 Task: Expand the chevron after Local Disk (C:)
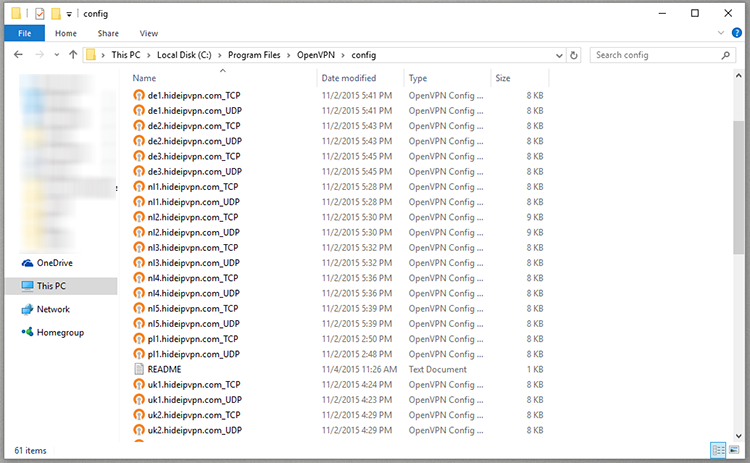(220, 55)
